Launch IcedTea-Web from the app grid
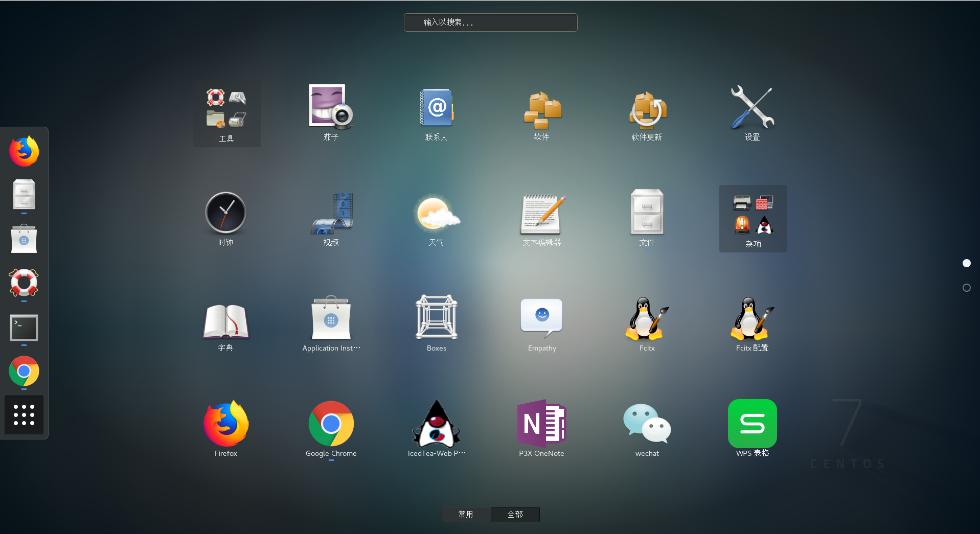 436,428
